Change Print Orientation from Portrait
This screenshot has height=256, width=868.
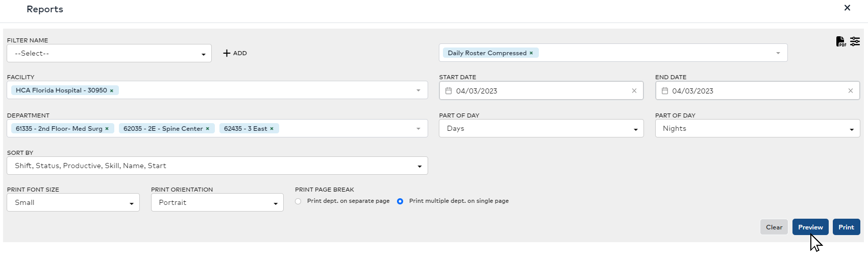click(217, 203)
